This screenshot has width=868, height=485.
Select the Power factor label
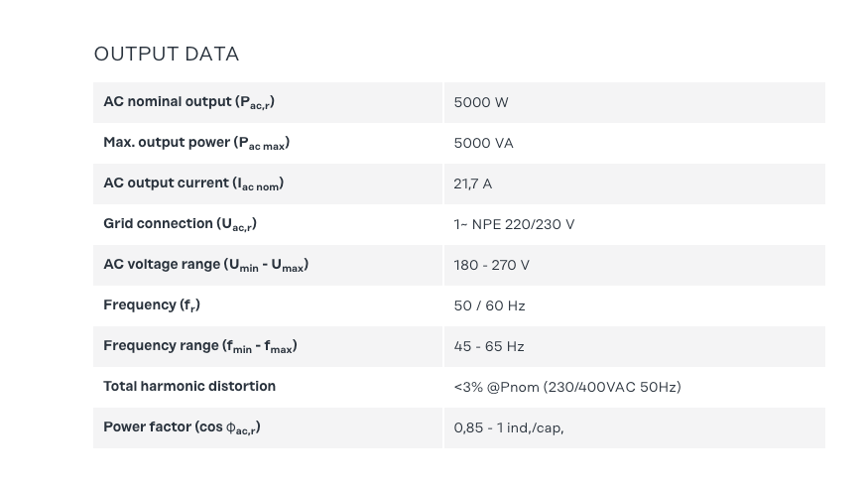[x=182, y=427]
